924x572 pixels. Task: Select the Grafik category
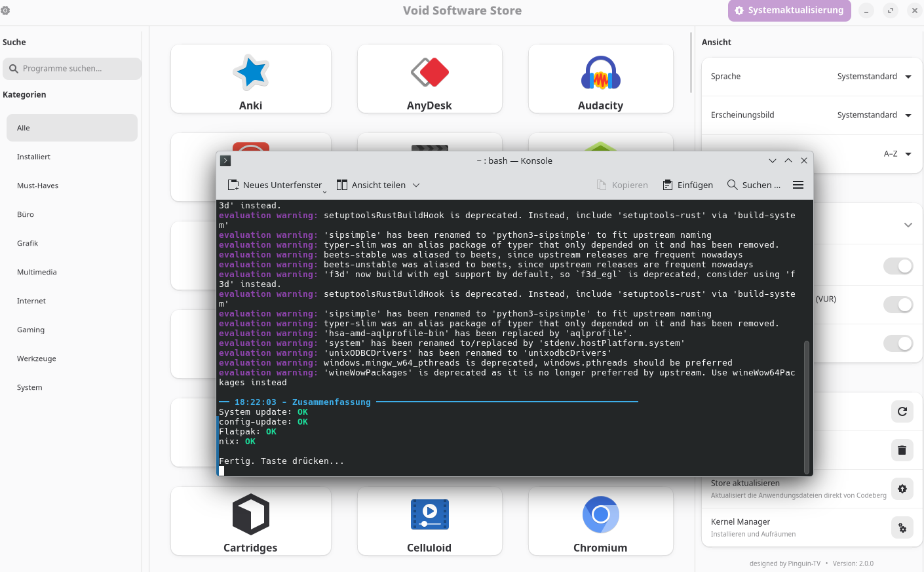72,243
